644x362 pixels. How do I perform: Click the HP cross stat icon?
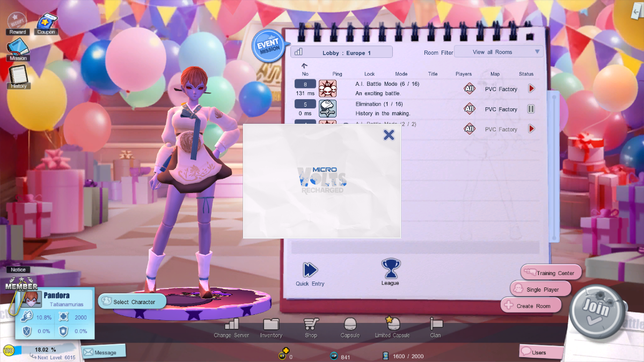[x=63, y=317]
